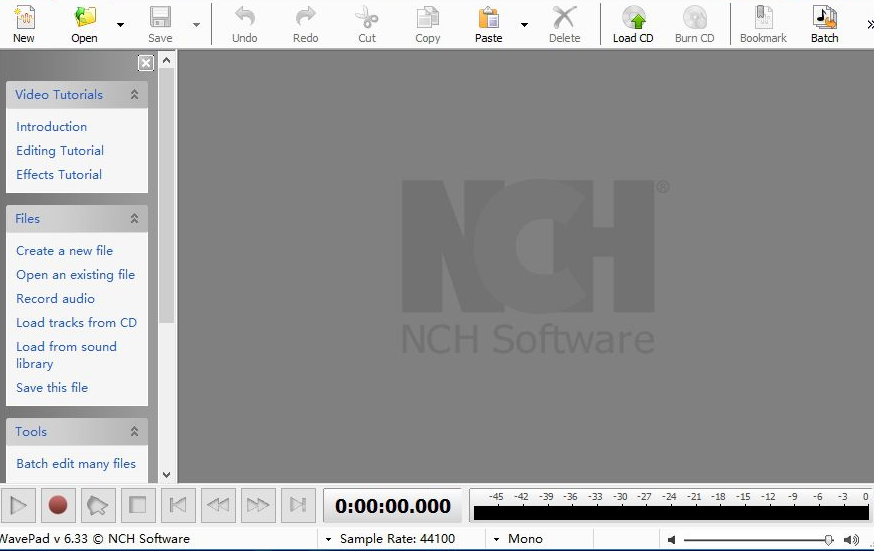
Task: Click the volume slider handle
Action: [829, 539]
